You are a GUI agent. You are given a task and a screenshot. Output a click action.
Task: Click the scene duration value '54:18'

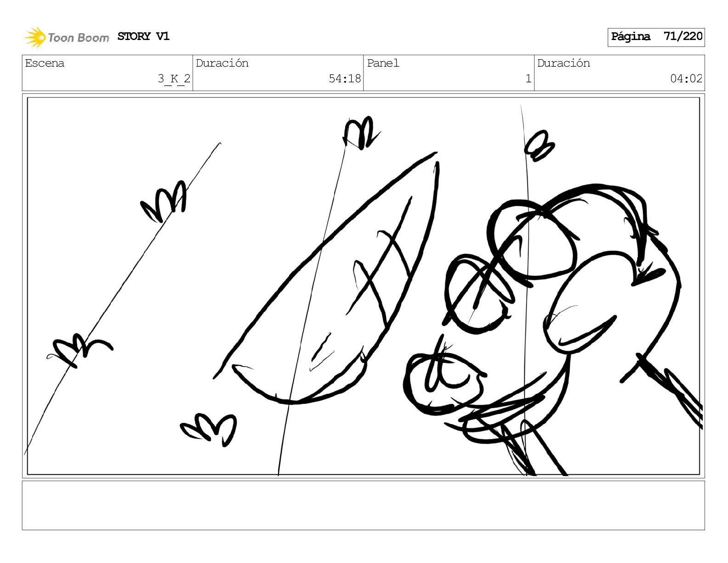[345, 79]
